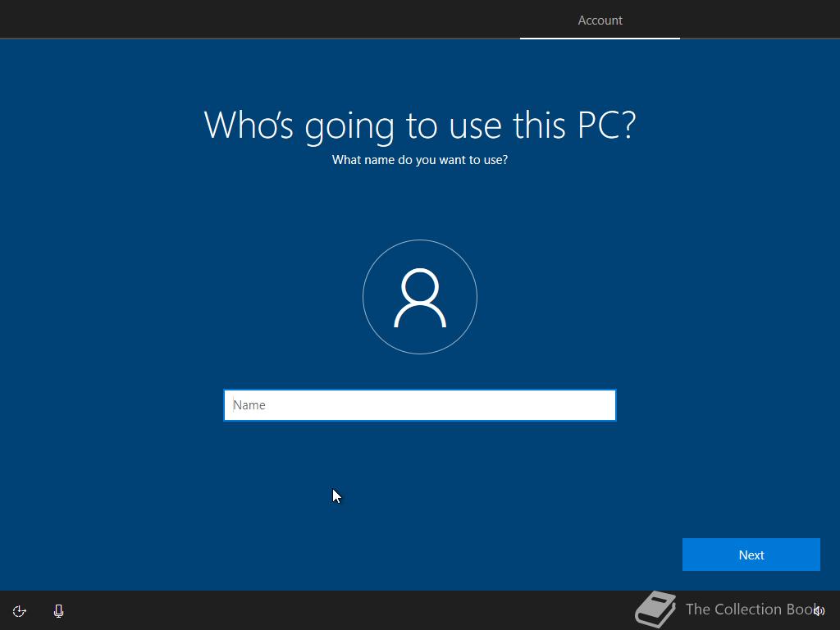This screenshot has height=630, width=840.
Task: Click the volume speaker icon
Action: 819,611
